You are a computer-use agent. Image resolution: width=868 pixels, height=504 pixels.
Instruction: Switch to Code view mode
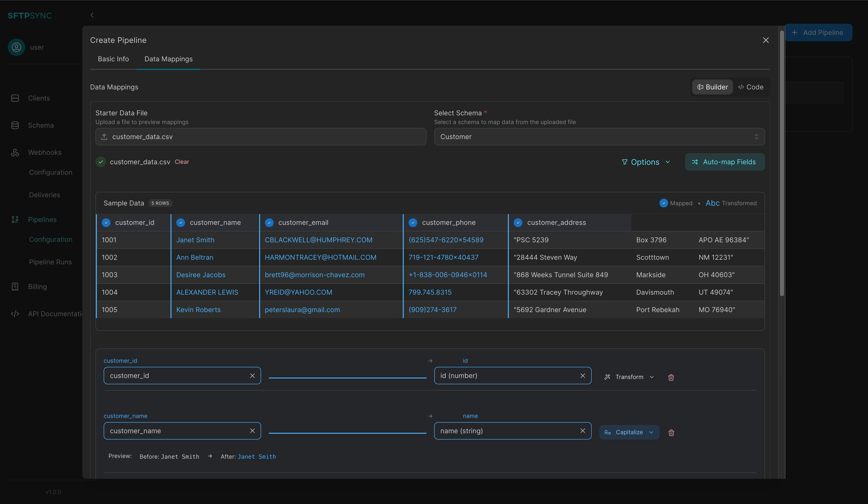751,87
